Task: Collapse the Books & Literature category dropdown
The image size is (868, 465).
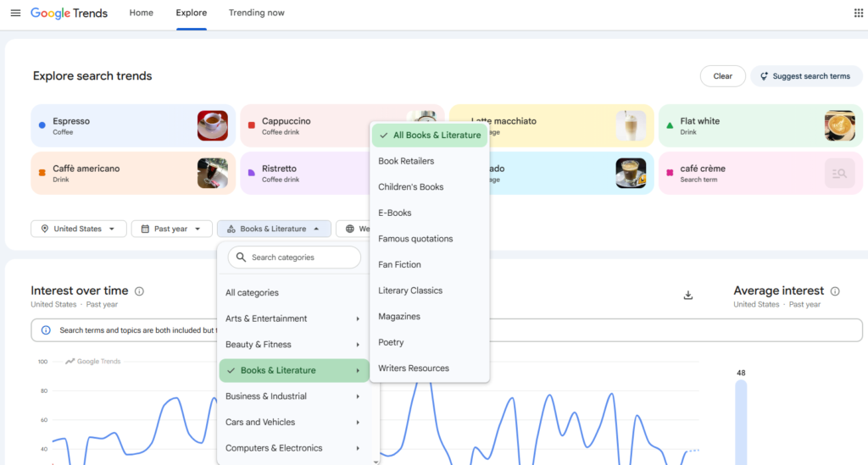Action: (274, 229)
